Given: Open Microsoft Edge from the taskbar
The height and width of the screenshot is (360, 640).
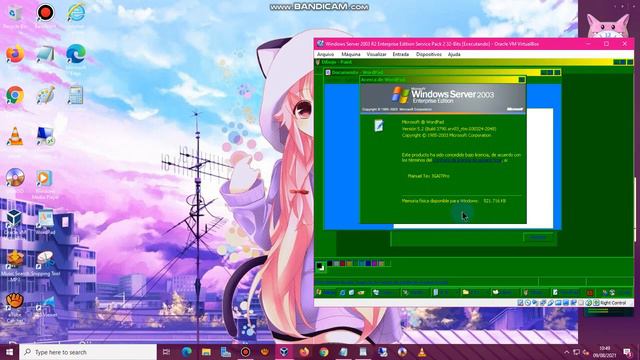Looking at the screenshot, I should (x=187, y=352).
